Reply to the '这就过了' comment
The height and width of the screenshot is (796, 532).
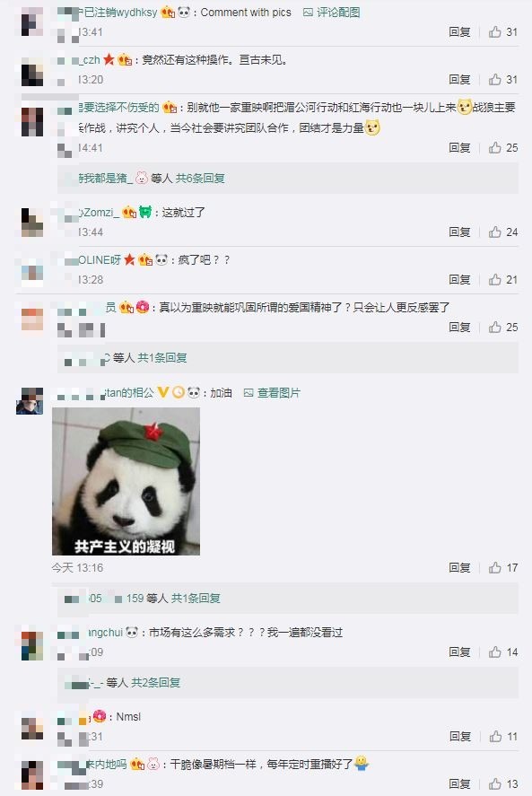[459, 232]
